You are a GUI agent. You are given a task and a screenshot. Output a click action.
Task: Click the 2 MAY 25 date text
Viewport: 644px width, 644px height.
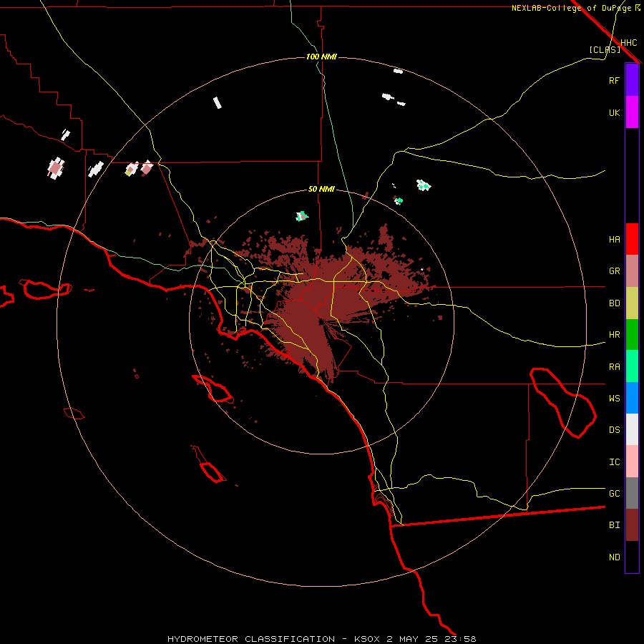(x=412, y=639)
